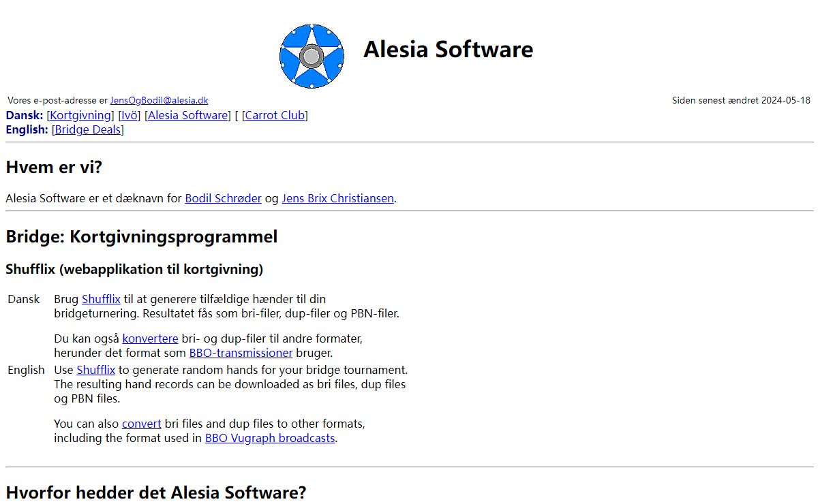Click the 'Hvem er vi?' heading
This screenshot has width=818, height=504.
pos(54,167)
